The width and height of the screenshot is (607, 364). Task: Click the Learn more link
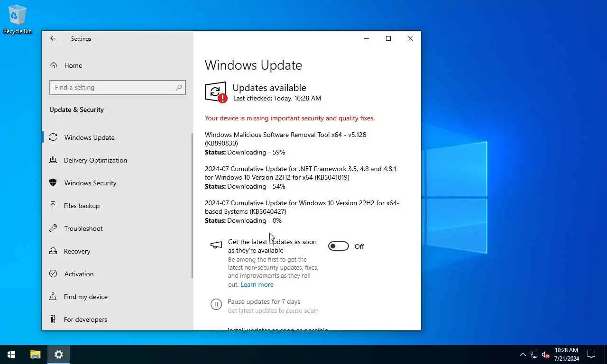coord(257,285)
